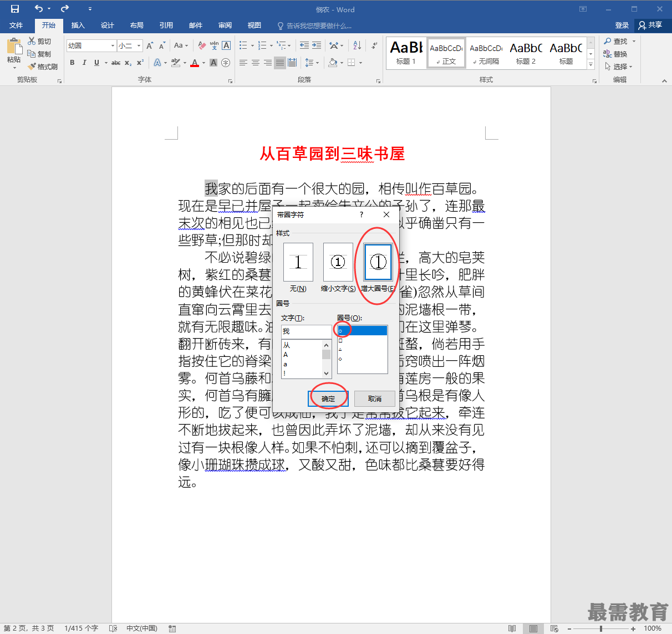Click the Cut (剪切) scissors icon

point(32,41)
